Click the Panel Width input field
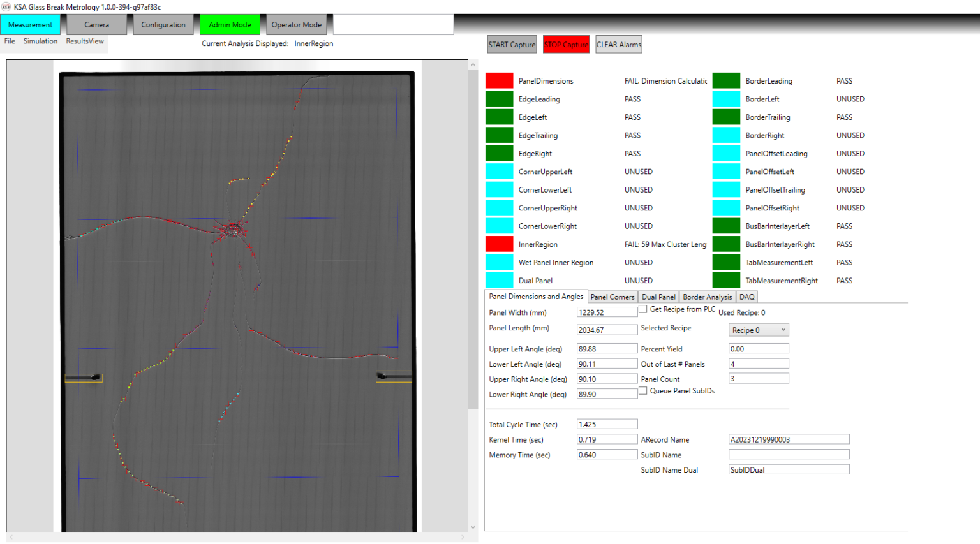The image size is (980, 544). point(607,312)
